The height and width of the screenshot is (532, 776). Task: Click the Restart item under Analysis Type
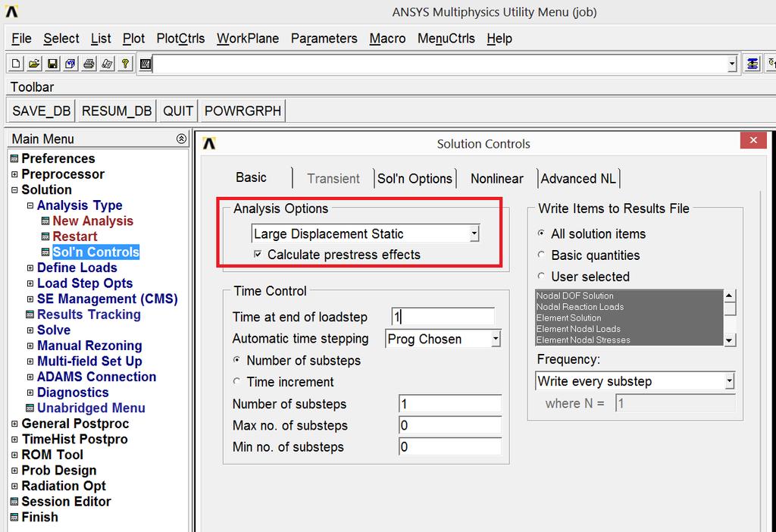click(x=75, y=236)
